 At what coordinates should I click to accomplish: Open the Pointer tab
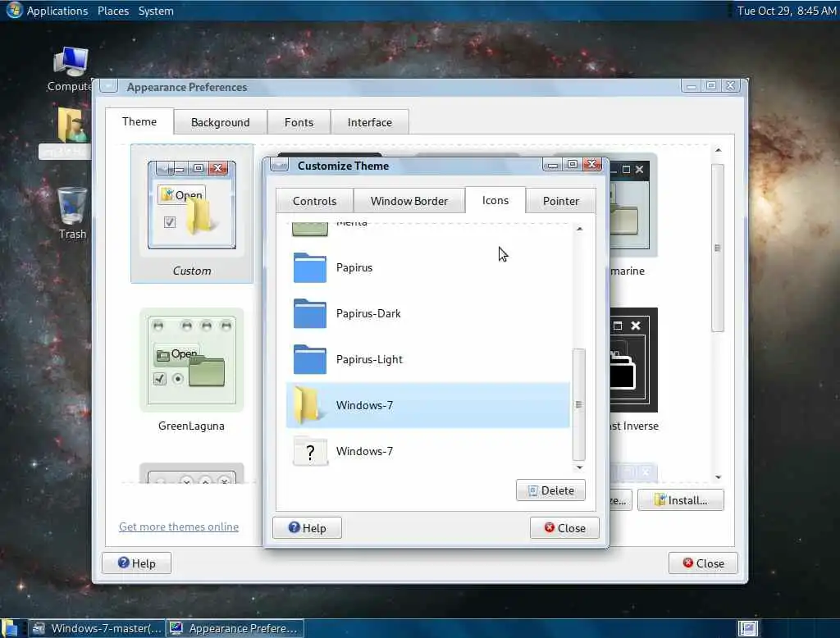click(561, 201)
